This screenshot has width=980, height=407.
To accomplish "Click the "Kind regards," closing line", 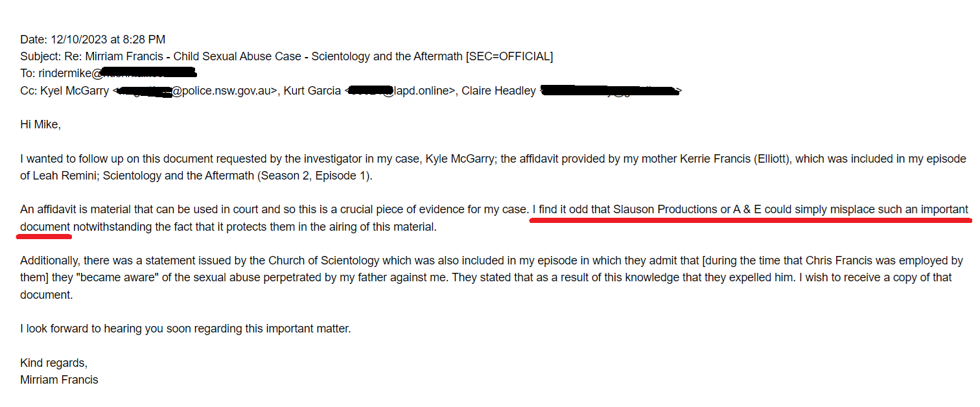I will click(x=54, y=363).
